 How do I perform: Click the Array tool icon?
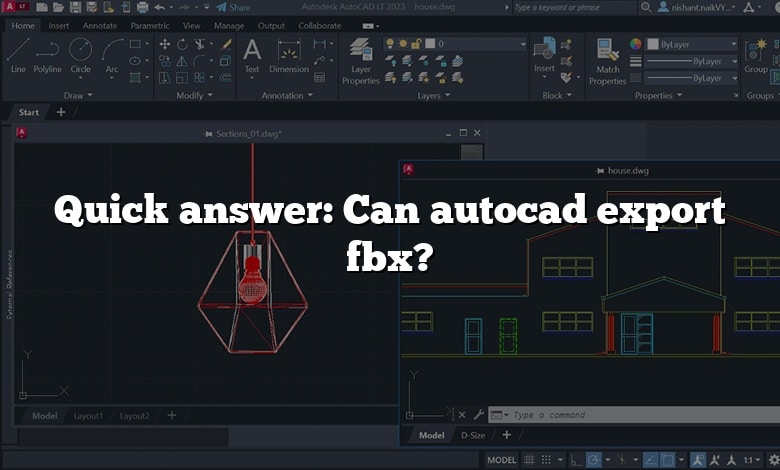[199, 78]
